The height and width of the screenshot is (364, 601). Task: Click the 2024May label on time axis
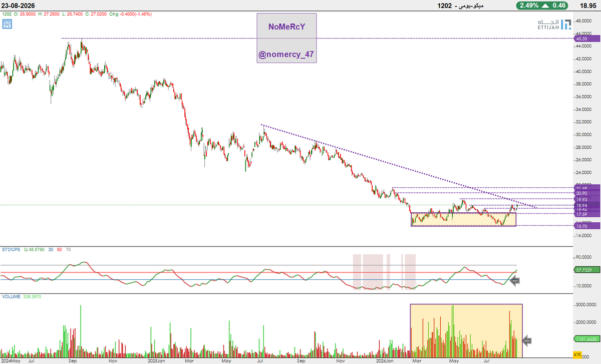[x=11, y=360]
